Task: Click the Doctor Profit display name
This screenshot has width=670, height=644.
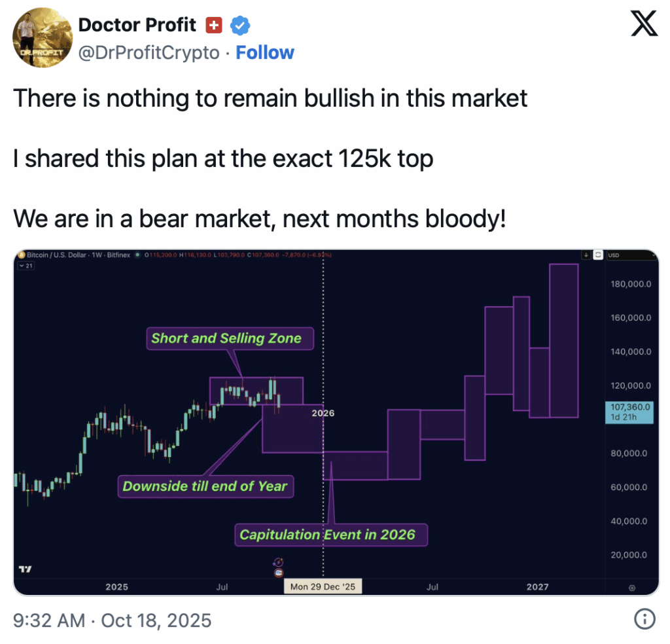Action: coord(137,25)
